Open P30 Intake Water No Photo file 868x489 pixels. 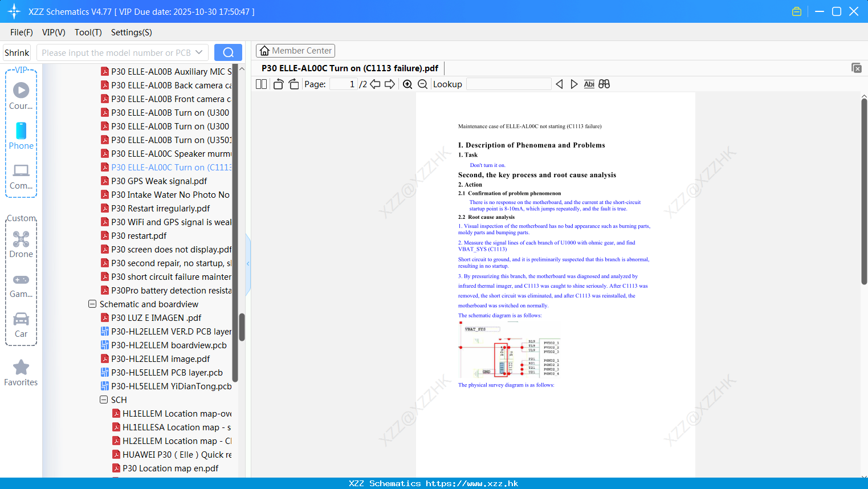[166, 195]
